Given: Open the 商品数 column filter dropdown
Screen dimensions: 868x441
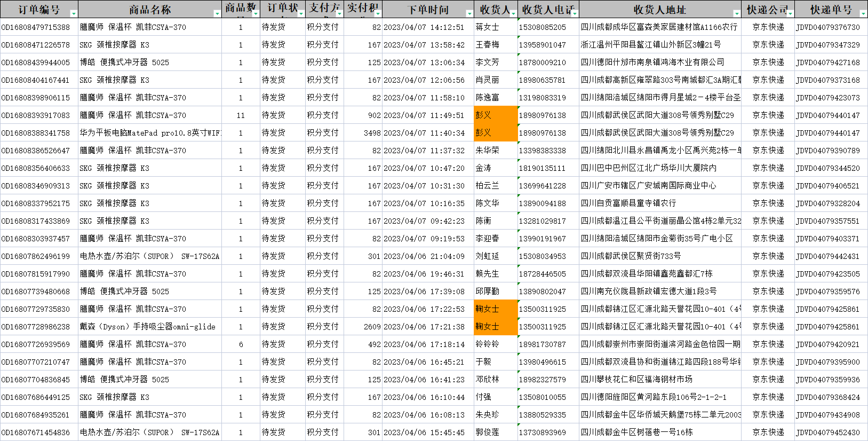Looking at the screenshot, I should [254, 13].
